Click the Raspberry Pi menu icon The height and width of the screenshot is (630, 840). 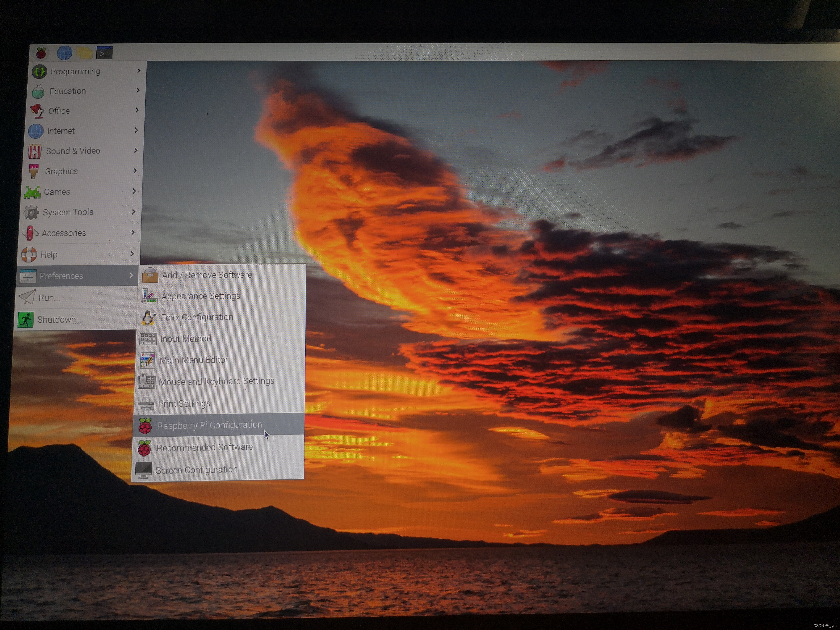click(x=41, y=53)
